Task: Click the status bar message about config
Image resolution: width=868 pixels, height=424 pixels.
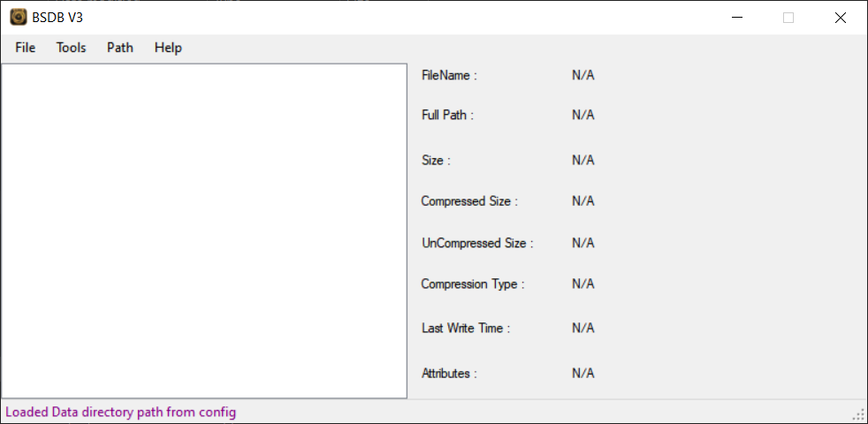Action: click(x=121, y=413)
